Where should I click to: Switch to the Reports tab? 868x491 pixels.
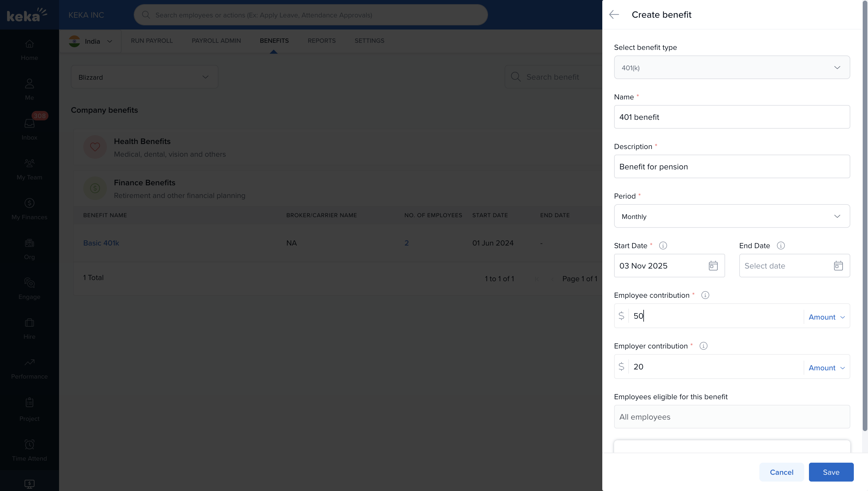[321, 40]
